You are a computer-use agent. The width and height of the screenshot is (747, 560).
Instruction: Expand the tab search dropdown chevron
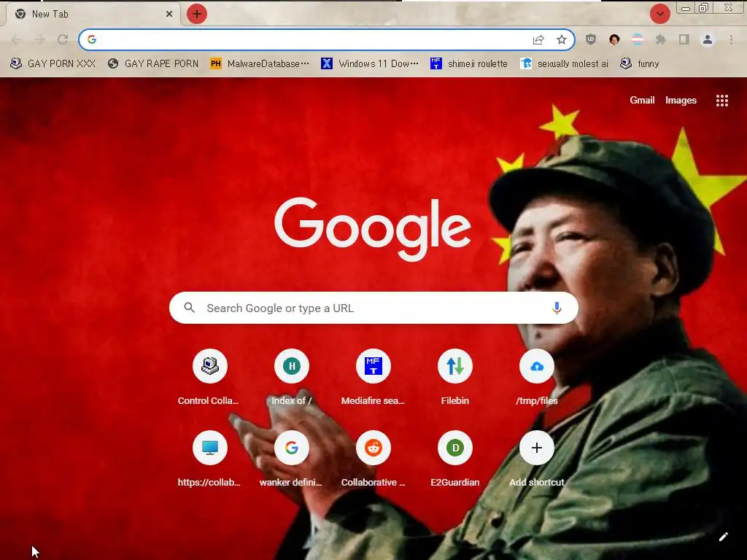[x=659, y=14]
